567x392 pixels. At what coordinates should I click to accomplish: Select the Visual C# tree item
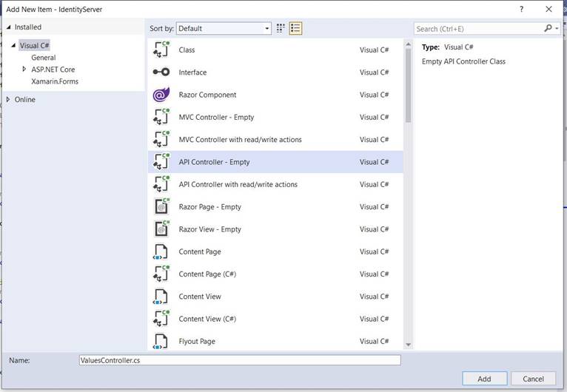pyautogui.click(x=34, y=46)
